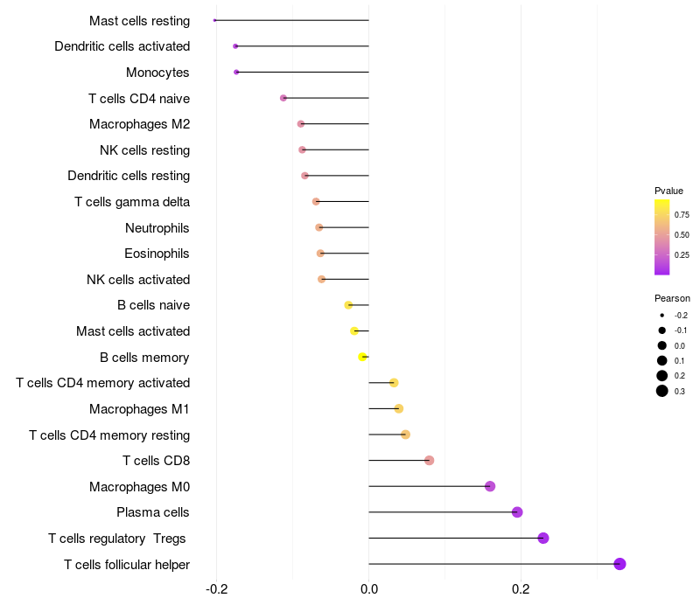Click the T cells CD4 naive marker
The height and width of the screenshot is (612, 700).
coord(283,98)
